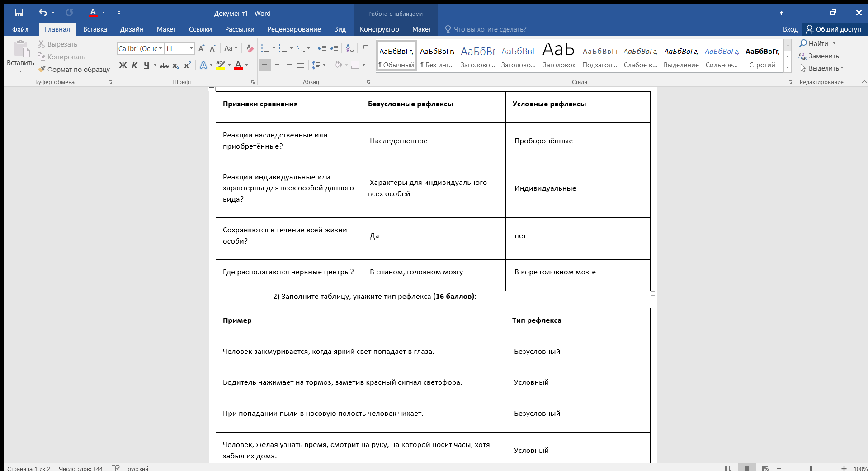Align text left

coord(265,66)
